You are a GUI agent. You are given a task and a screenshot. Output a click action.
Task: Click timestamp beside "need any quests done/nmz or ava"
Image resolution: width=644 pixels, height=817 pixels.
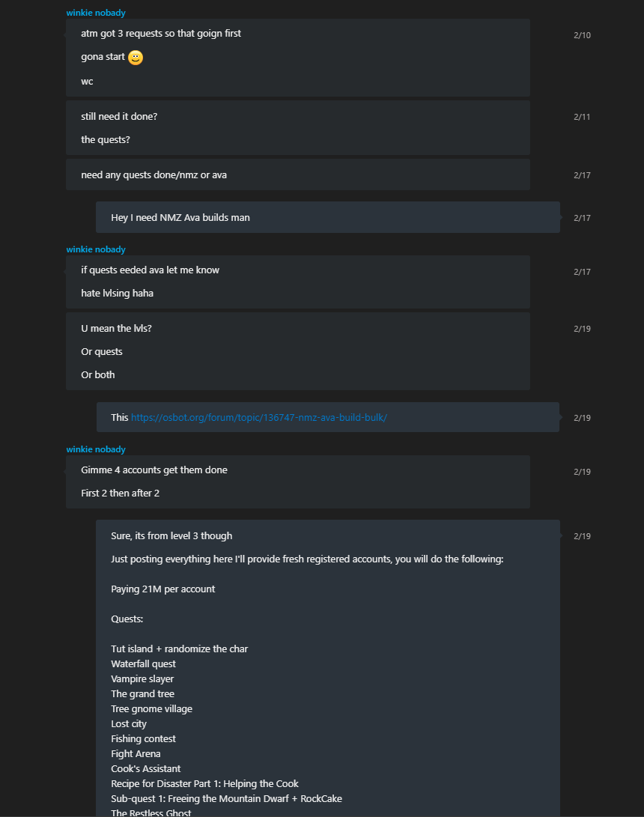[582, 175]
